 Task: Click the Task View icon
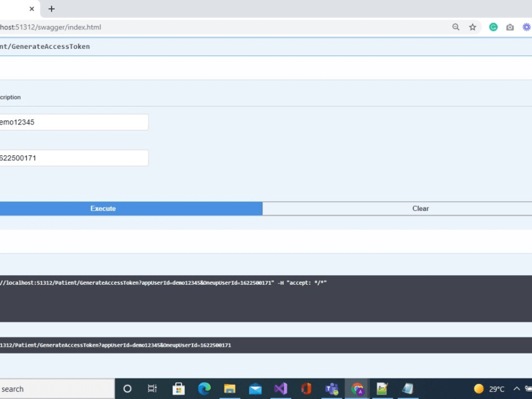click(153, 388)
